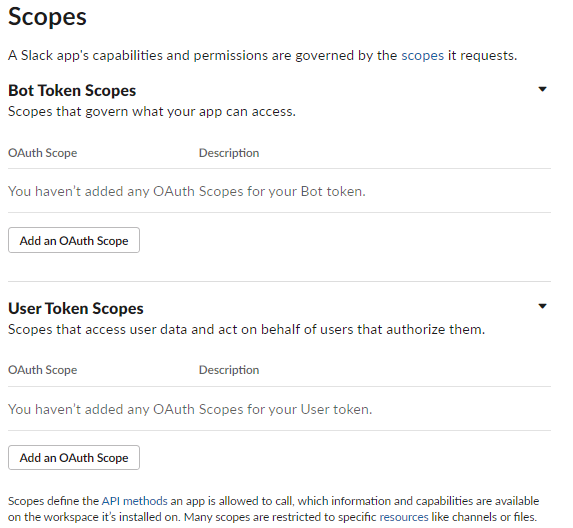Select the Description column header under User Token Scopes
Viewport: 573px width, 528px height.
pos(229,370)
